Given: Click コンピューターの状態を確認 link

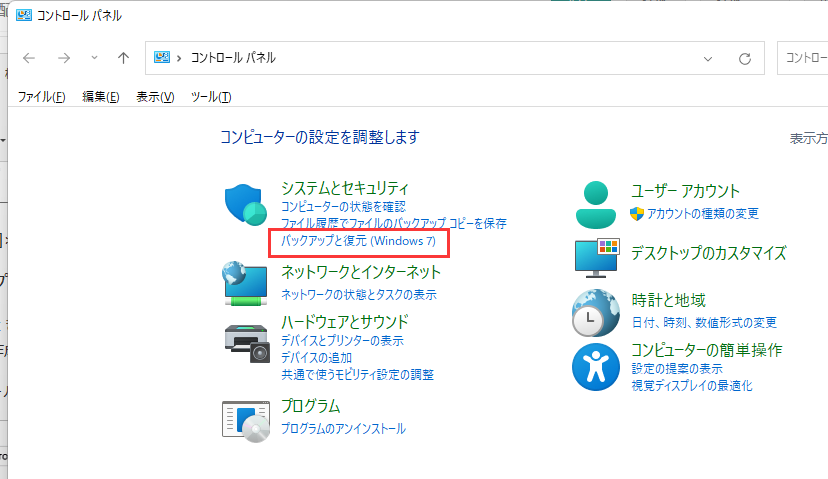Looking at the screenshot, I should (343, 206).
